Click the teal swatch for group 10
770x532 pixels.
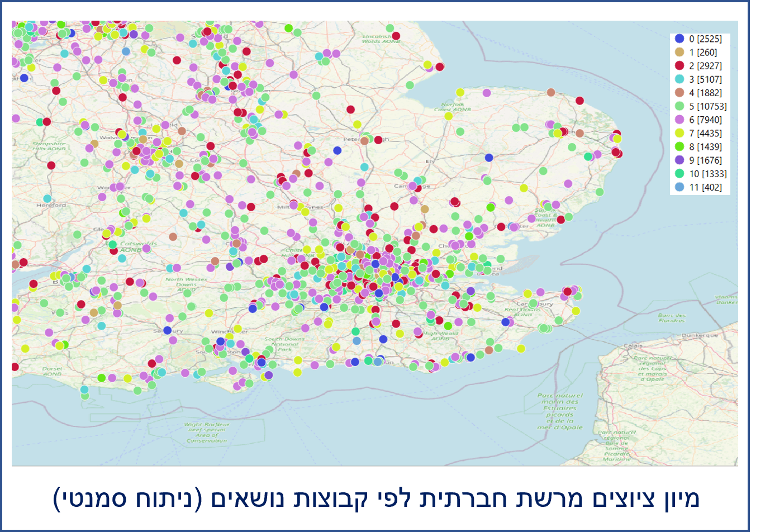[679, 174]
